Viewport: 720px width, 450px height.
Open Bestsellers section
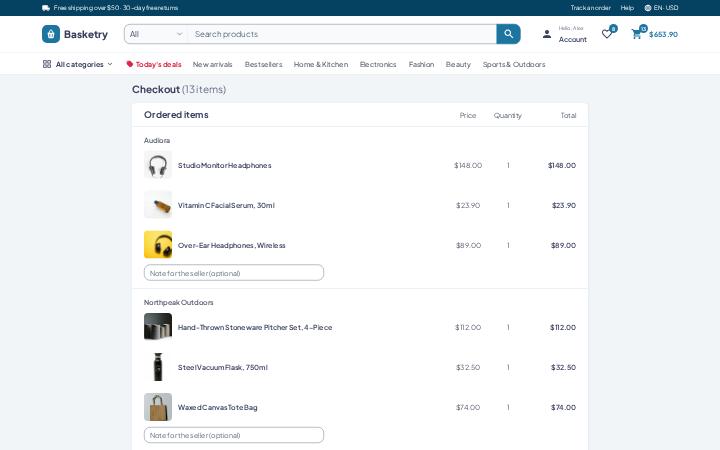(x=264, y=64)
